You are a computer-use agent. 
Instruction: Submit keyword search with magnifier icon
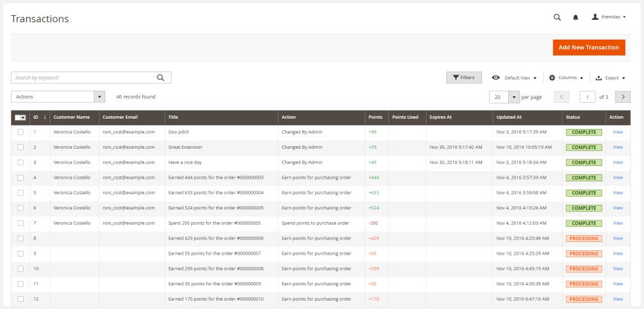[161, 77]
